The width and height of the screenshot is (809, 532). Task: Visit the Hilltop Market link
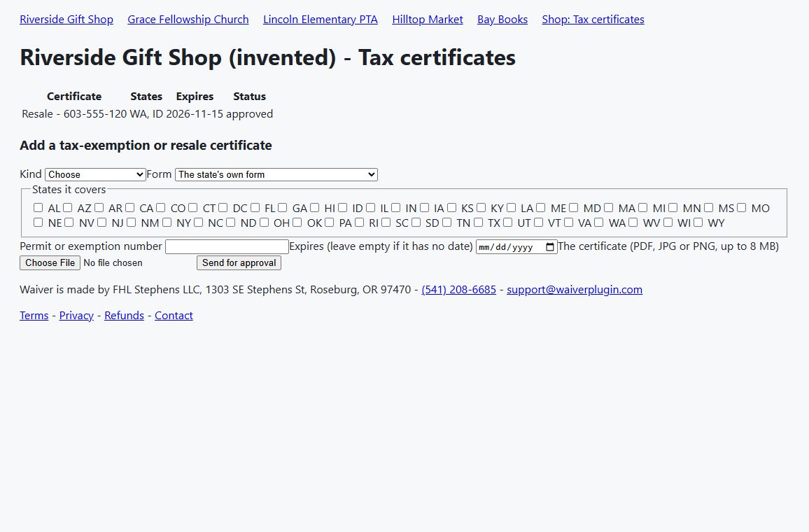pyautogui.click(x=428, y=20)
